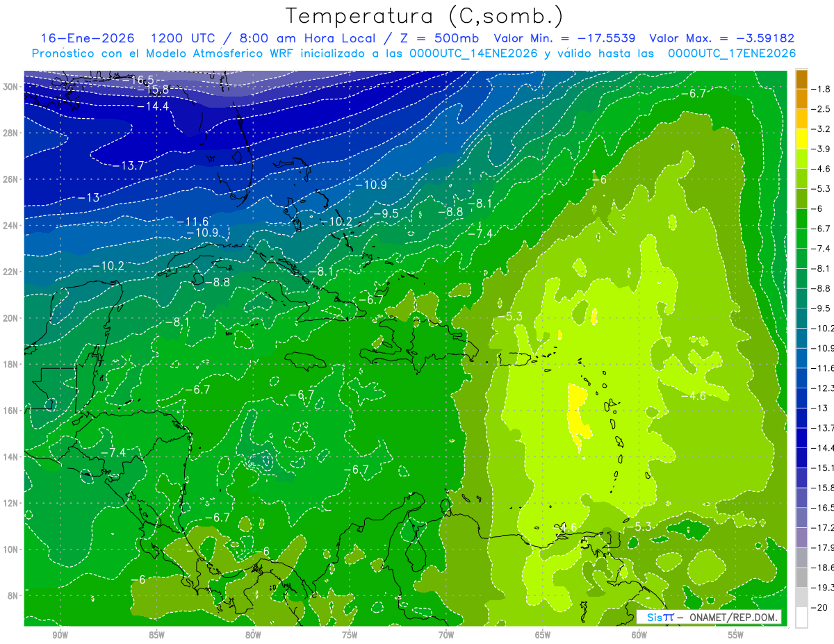The image size is (834, 644).
Task: Click the "-16.5" contour label on the map
Action: click(138, 80)
